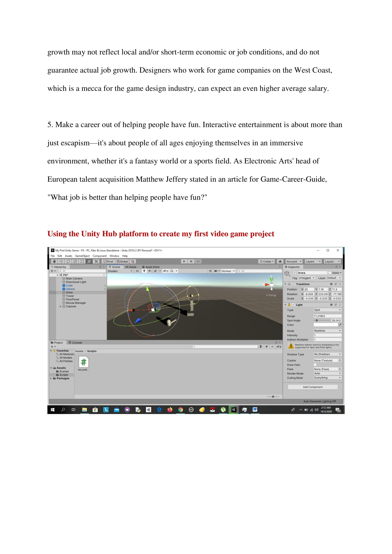
Task: Toggle the 2D scene view mode
Action: point(137,271)
